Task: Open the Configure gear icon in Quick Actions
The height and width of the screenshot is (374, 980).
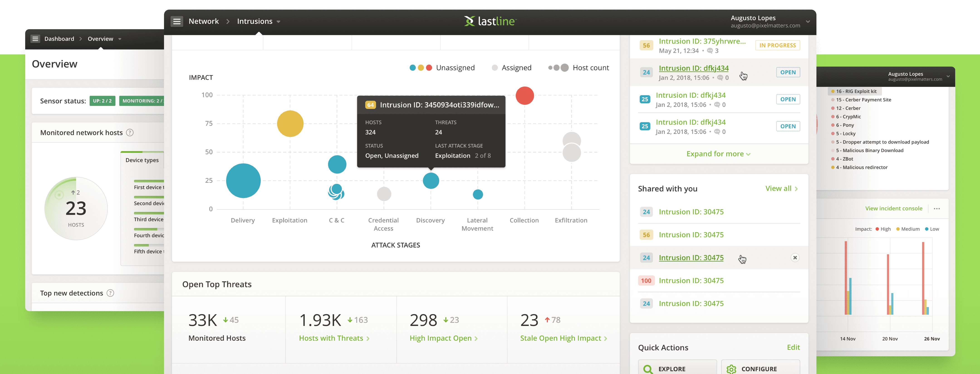Action: [731, 369]
